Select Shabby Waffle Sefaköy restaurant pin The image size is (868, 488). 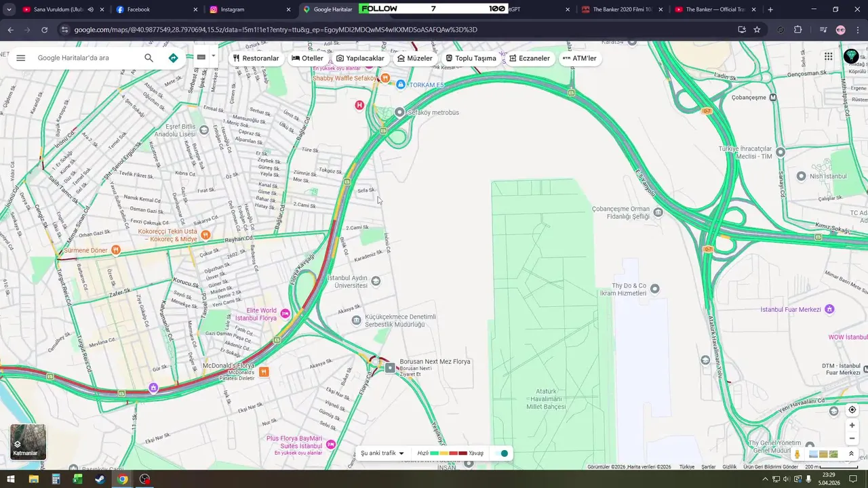pyautogui.click(x=385, y=79)
